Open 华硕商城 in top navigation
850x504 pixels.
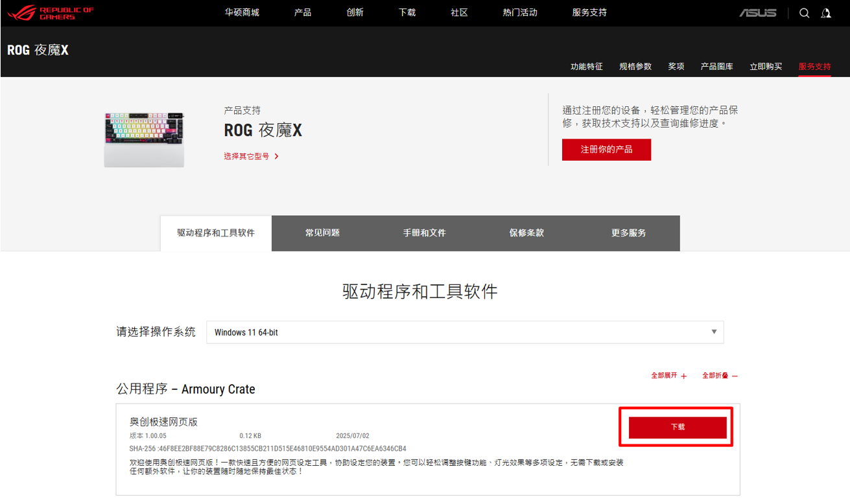click(242, 13)
